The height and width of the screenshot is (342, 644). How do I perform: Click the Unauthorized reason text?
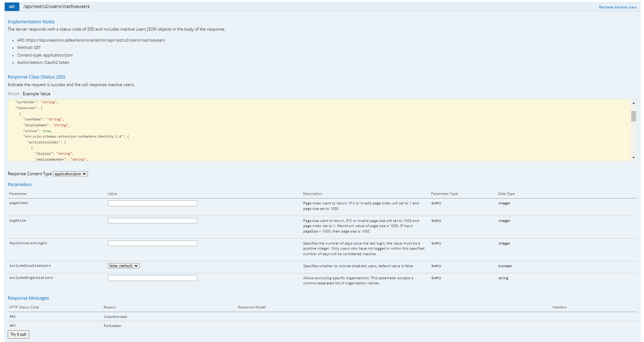115,317
